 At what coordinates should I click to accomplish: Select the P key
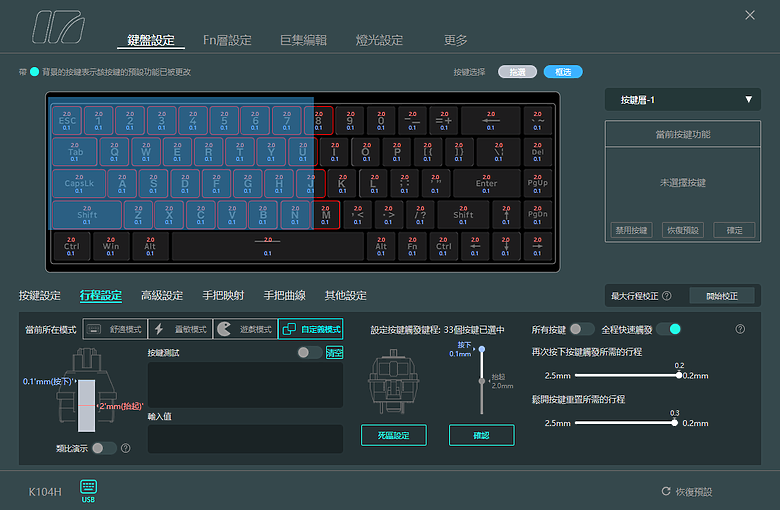click(x=396, y=152)
